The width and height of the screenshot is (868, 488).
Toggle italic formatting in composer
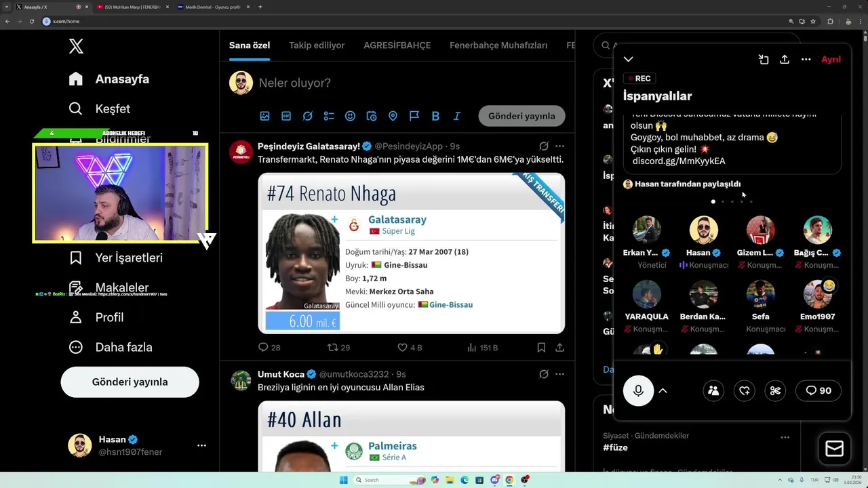click(457, 116)
